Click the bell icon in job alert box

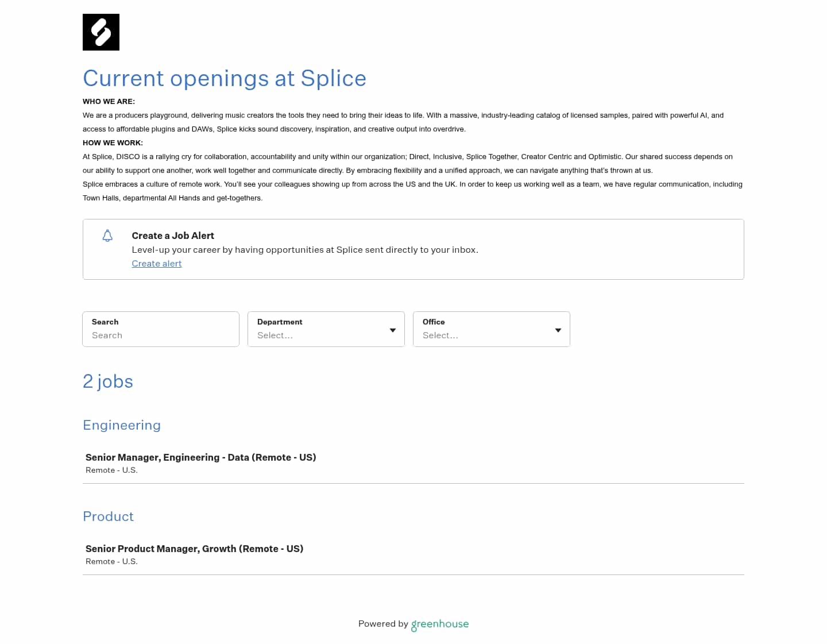click(107, 236)
